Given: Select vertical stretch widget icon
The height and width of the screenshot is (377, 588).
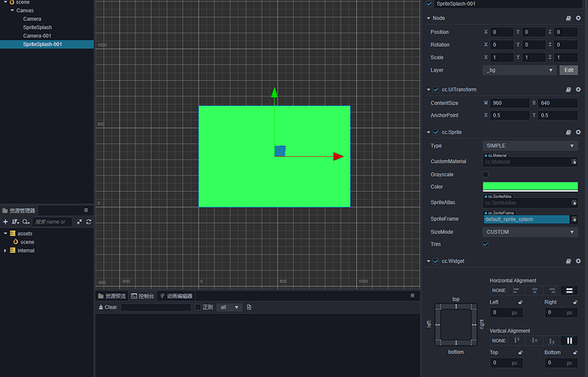Looking at the screenshot, I should (x=569, y=340).
